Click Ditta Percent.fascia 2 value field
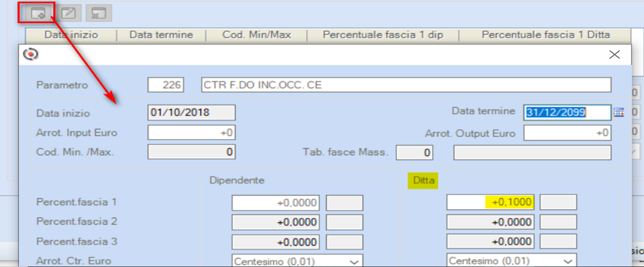The height and width of the screenshot is (267, 644). pyautogui.click(x=491, y=222)
